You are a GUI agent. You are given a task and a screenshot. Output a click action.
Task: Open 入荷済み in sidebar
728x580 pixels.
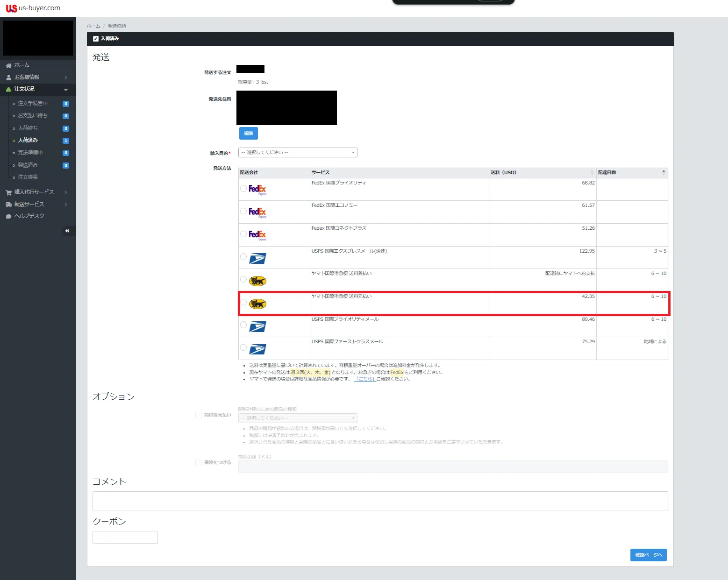click(28, 140)
